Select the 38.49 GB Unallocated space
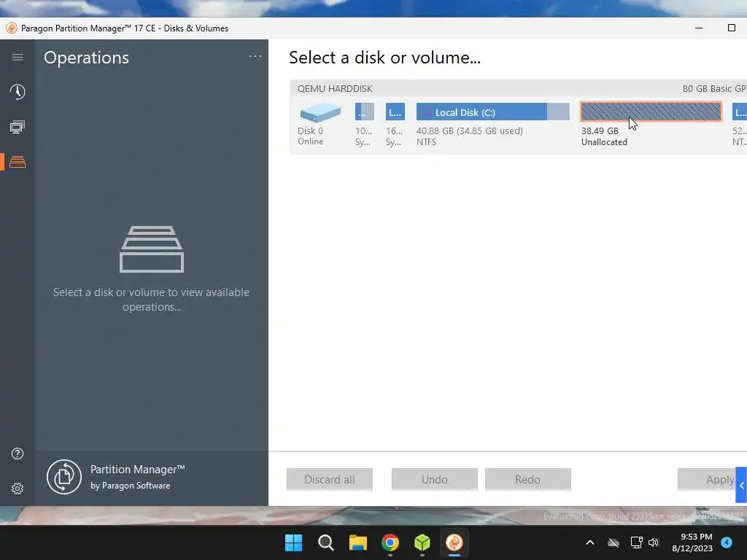Viewport: 747px width, 560px height. click(x=651, y=112)
